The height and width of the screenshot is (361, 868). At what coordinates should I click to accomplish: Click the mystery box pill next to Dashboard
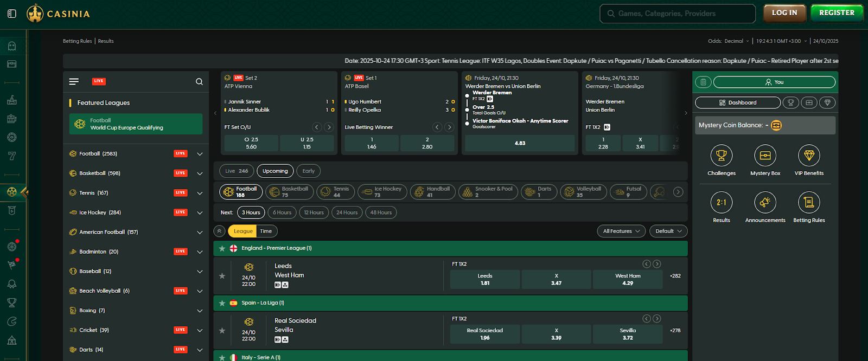click(809, 102)
